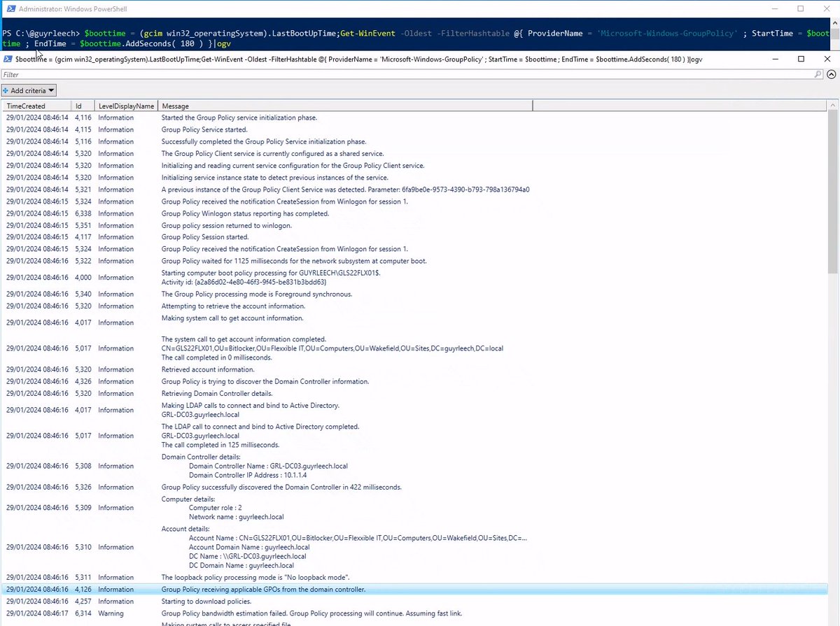Select row 'Account details:'

pyautogui.click(x=414, y=547)
